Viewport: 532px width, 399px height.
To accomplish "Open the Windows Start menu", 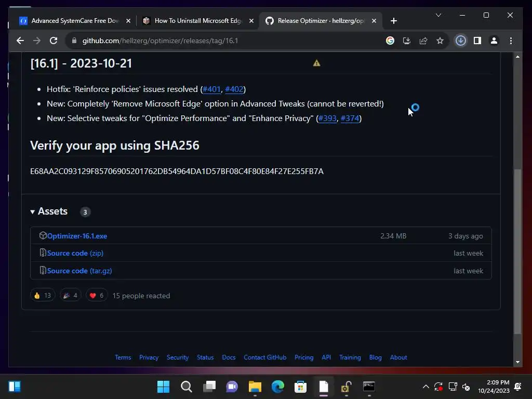I will tap(163, 387).
